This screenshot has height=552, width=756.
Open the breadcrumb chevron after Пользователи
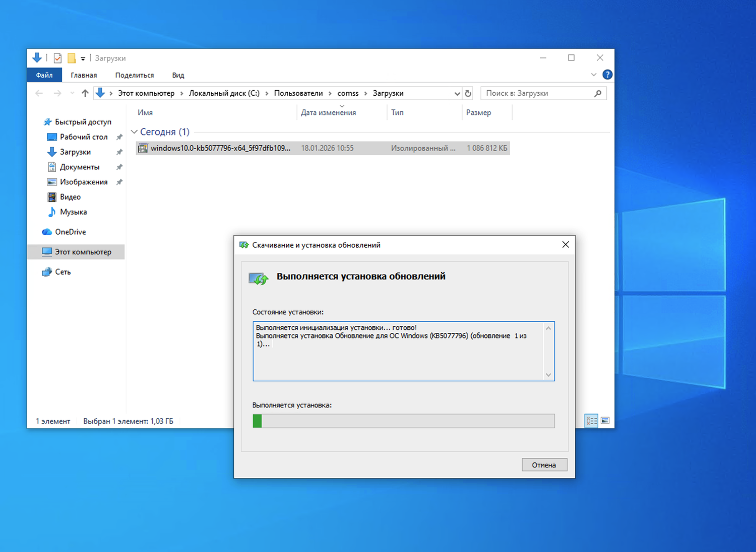point(330,93)
